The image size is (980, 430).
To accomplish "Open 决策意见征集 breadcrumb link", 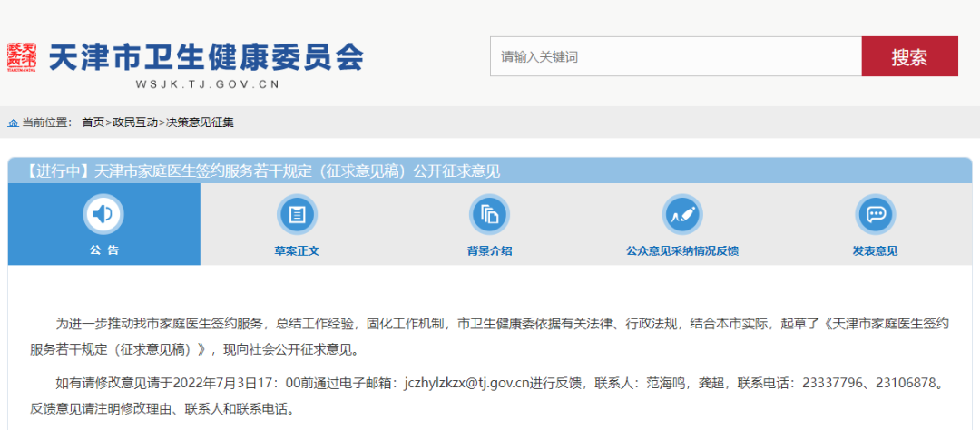I will point(200,123).
